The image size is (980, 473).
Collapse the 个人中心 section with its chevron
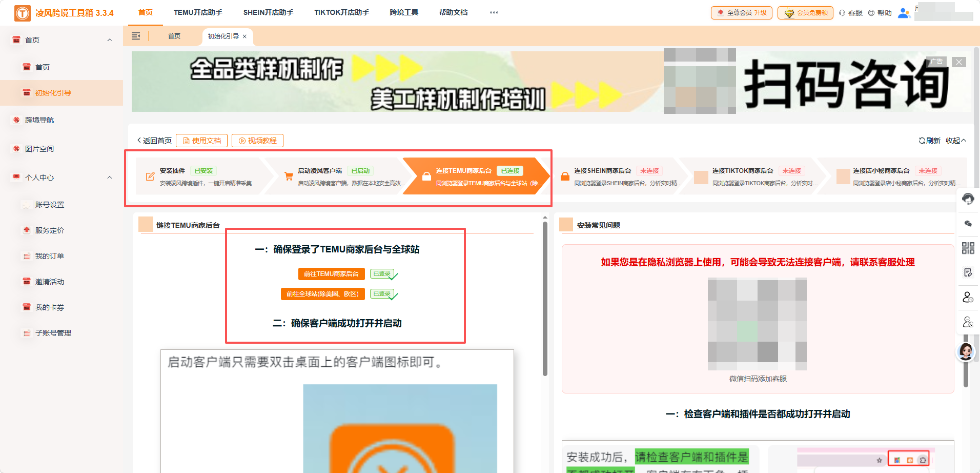(109, 177)
